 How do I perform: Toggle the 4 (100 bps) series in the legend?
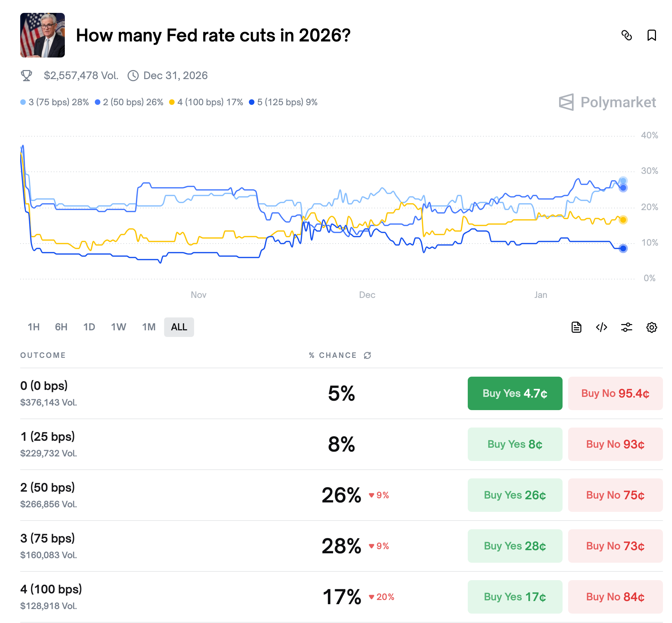point(206,102)
